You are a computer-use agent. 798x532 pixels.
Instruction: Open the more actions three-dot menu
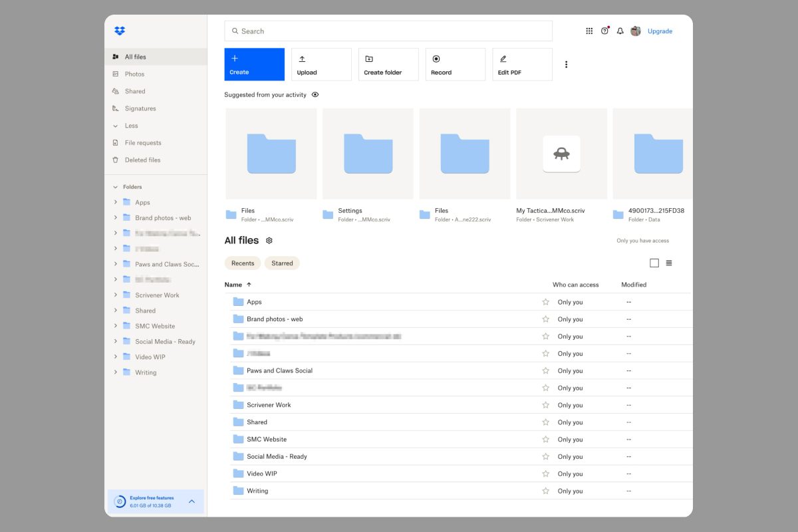click(x=566, y=64)
